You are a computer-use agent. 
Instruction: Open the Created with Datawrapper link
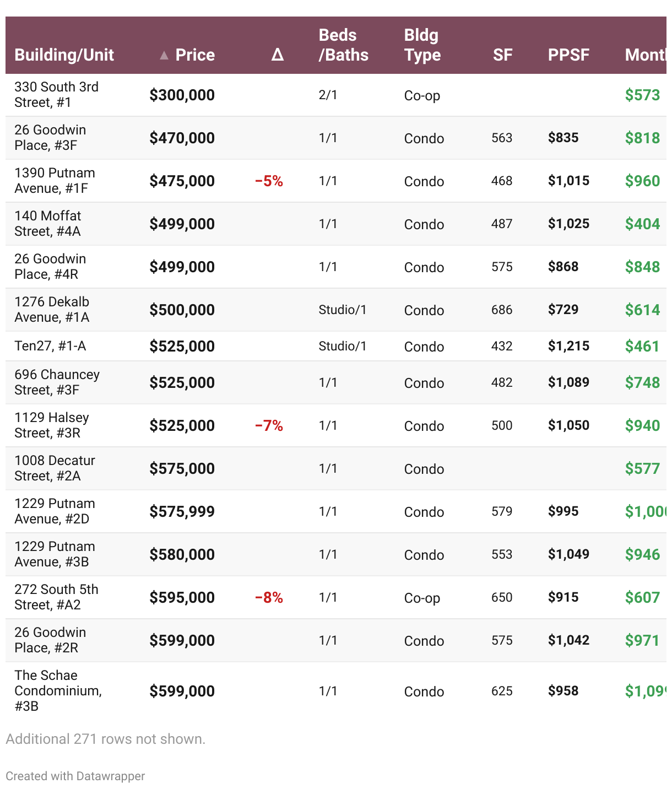coord(75,776)
